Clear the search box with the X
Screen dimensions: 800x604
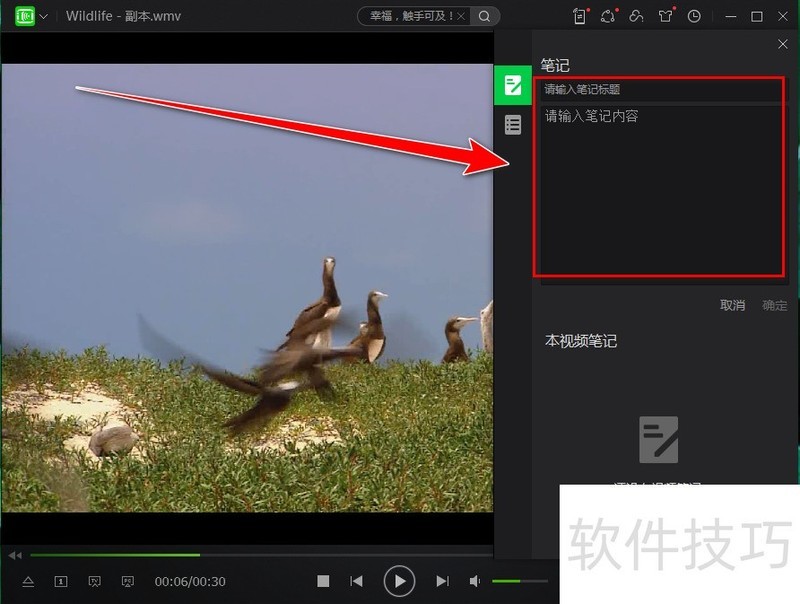tap(463, 17)
